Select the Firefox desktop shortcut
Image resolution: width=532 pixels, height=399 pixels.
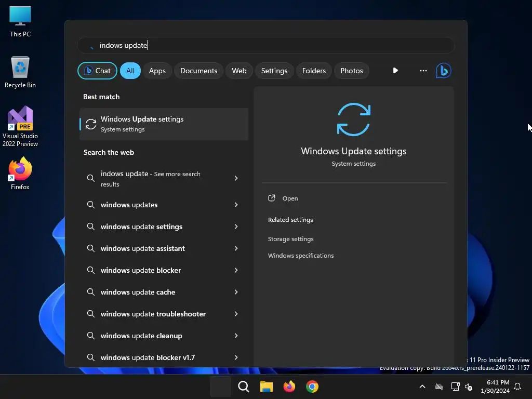20,174
